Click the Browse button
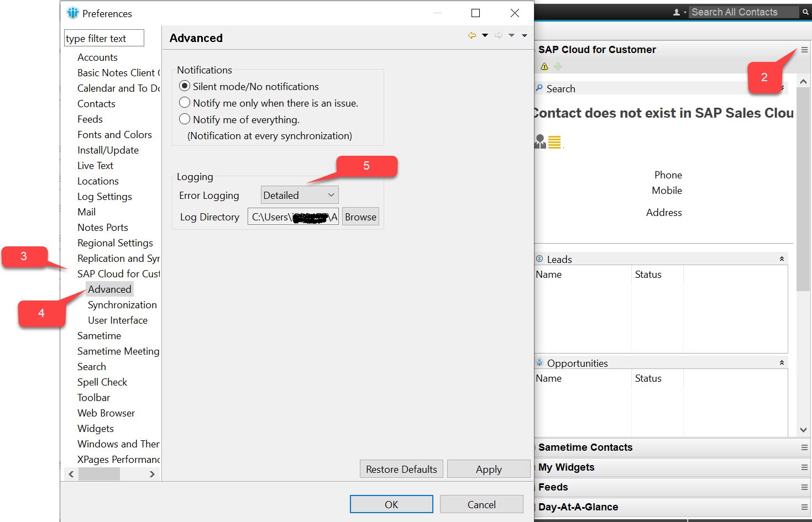The image size is (812, 522). 360,217
